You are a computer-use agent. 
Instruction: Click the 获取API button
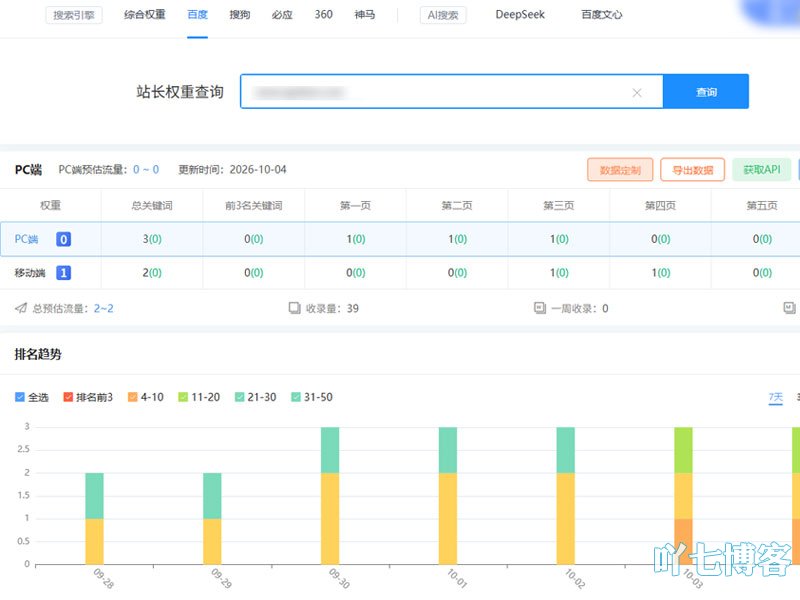pos(762,170)
